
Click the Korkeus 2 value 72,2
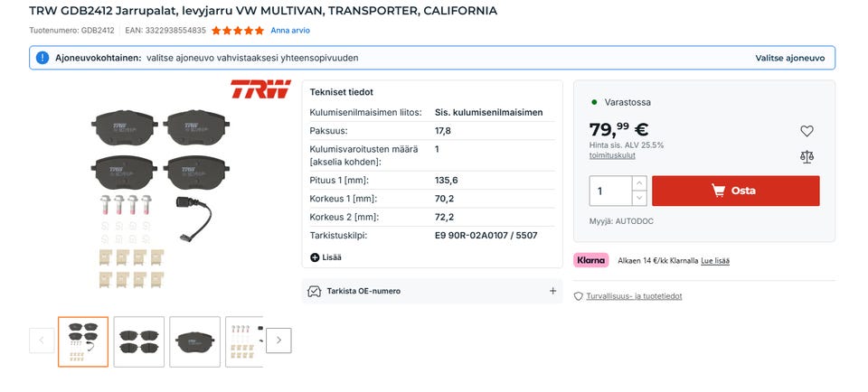(444, 217)
